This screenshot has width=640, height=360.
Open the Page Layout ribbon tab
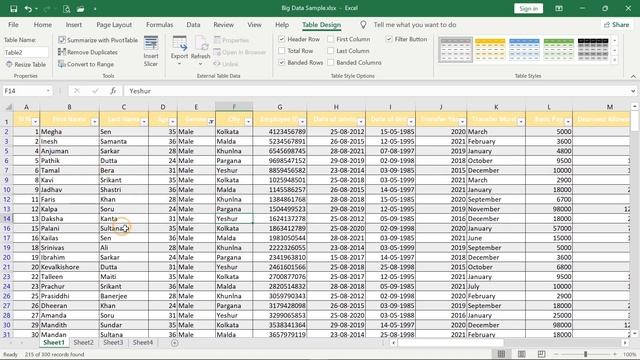[114, 25]
